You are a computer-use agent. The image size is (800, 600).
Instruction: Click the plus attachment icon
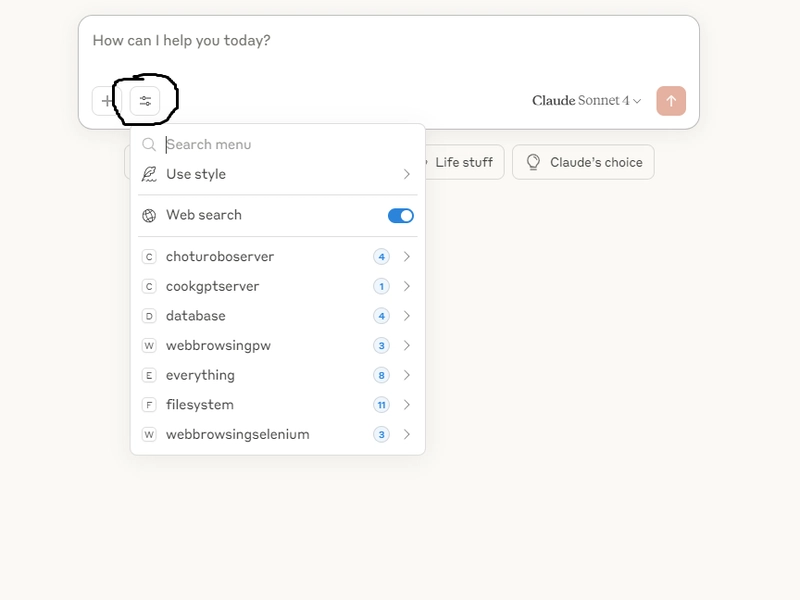[106, 101]
